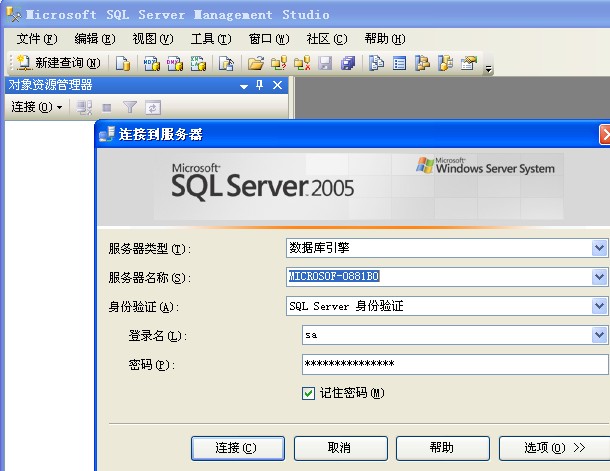The image size is (610, 471).
Task: Click the Management Studio title bar icon
Action: click(14, 14)
